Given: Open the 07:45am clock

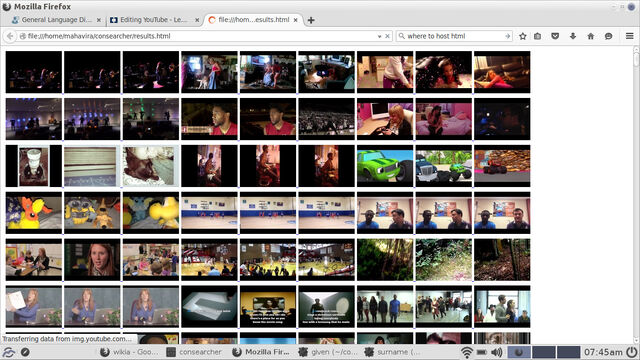Looking at the screenshot, I should click(603, 352).
